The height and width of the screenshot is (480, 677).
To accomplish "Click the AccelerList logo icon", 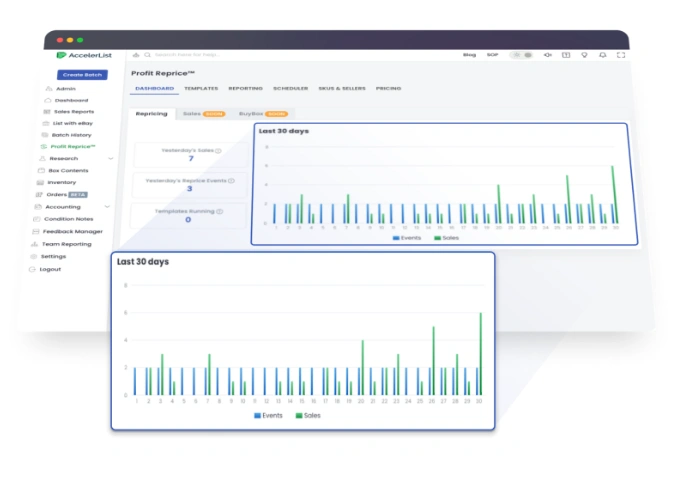I will tap(61, 55).
